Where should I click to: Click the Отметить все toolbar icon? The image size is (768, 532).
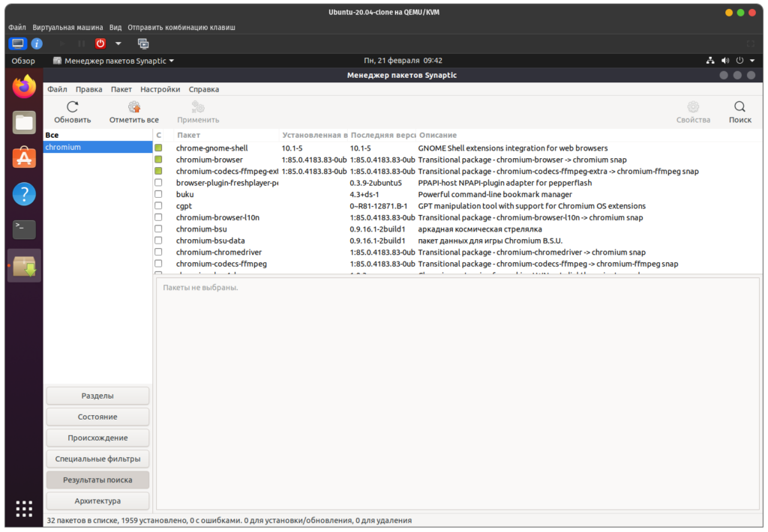tap(133, 107)
